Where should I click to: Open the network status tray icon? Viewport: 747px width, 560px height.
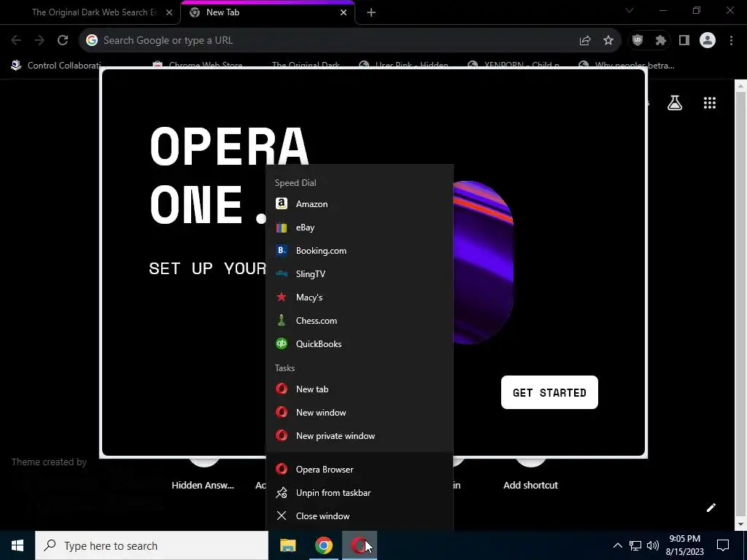(635, 545)
